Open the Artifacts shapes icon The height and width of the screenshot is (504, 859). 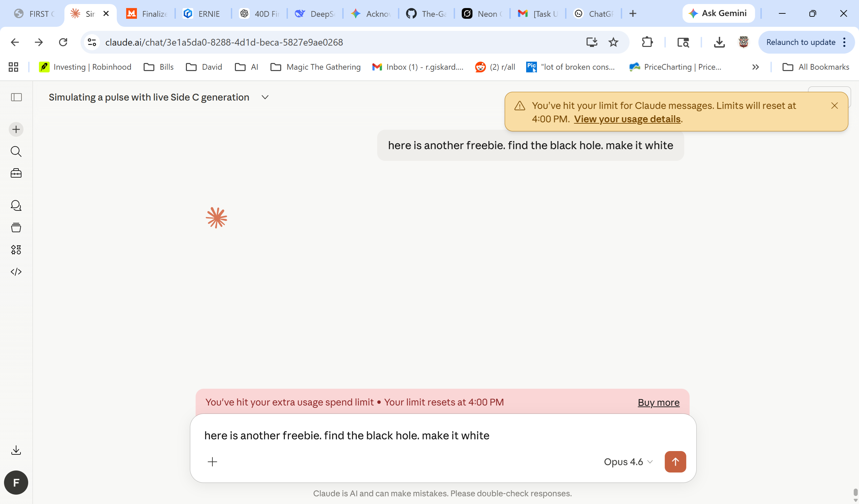point(16,250)
